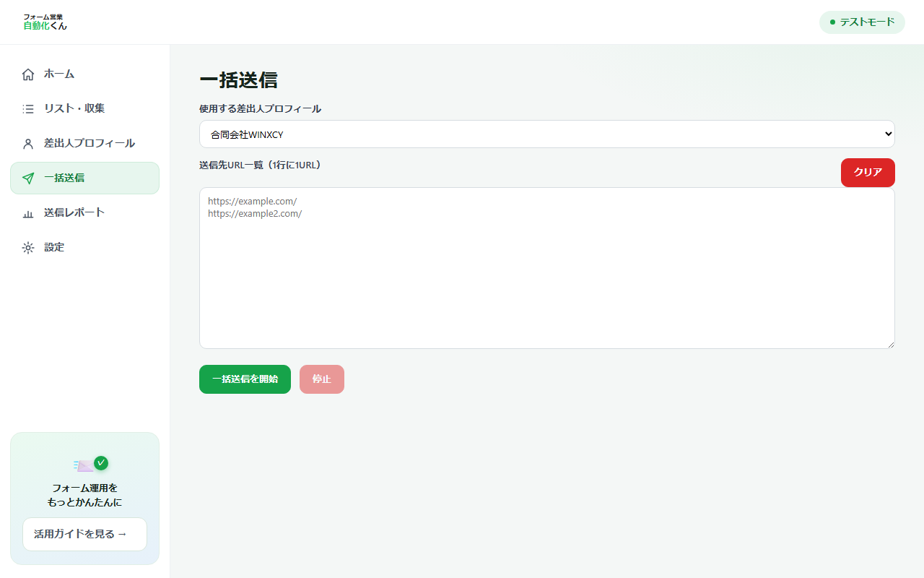The image size is (924, 578).
Task: Click the textarea resize handle corner
Action: point(891,345)
